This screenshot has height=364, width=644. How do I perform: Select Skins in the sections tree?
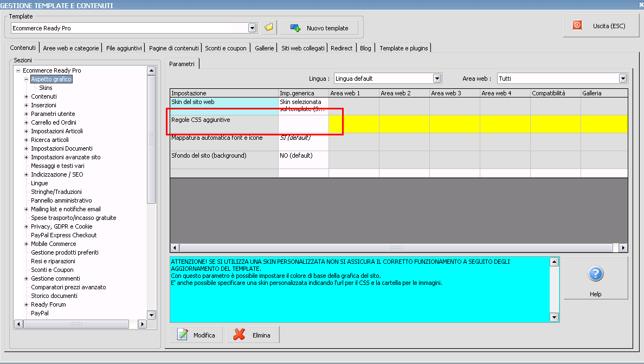tap(46, 88)
